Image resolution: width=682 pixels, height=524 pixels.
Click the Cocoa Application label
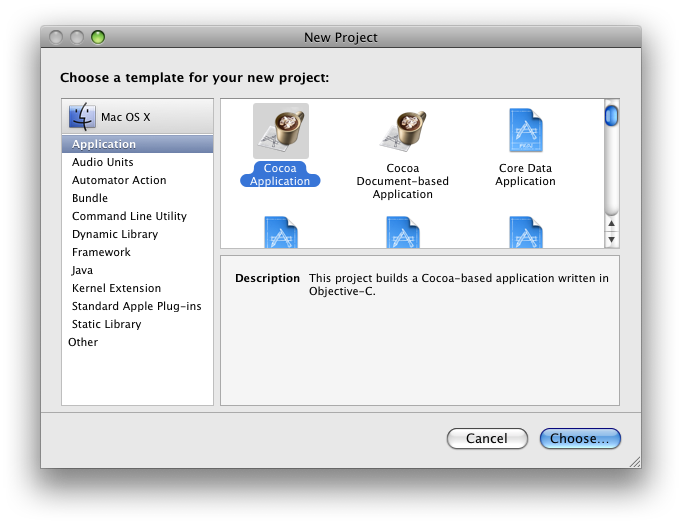[x=280, y=174]
